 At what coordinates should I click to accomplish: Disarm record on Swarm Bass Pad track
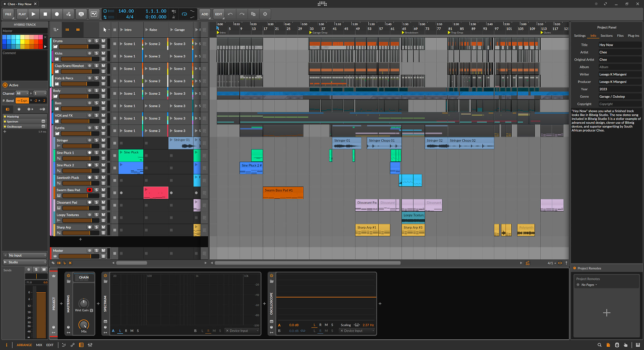pos(90,190)
